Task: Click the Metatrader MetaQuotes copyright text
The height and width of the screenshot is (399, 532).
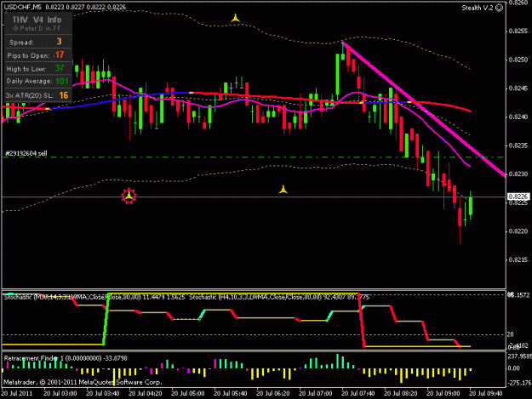Action: (x=83, y=382)
